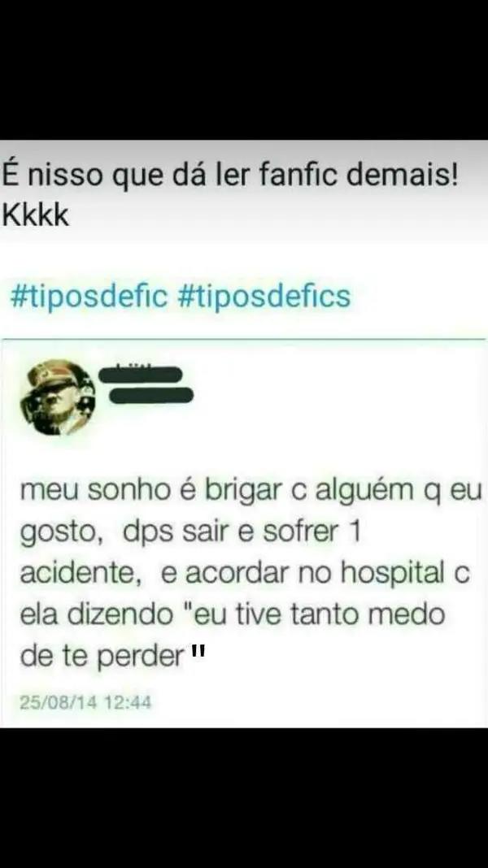
Task: Tap the "Kkkk" text line
Action: pos(36,215)
